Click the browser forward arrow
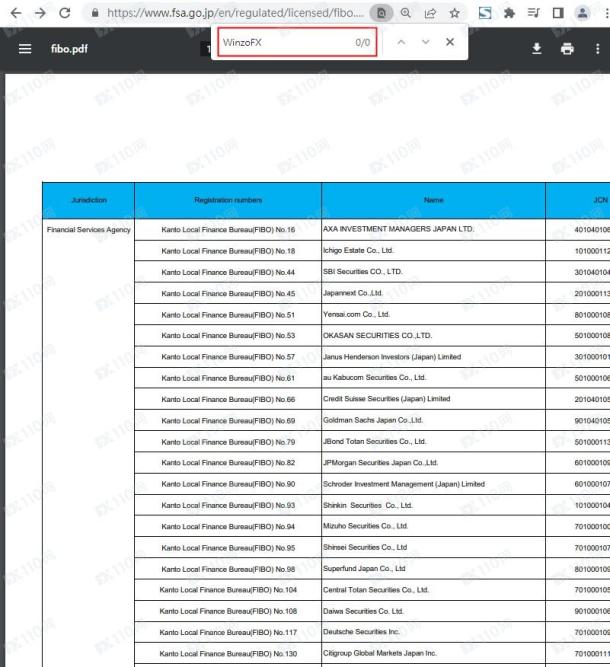Screen dimensions: 610x667 click(x=40, y=13)
